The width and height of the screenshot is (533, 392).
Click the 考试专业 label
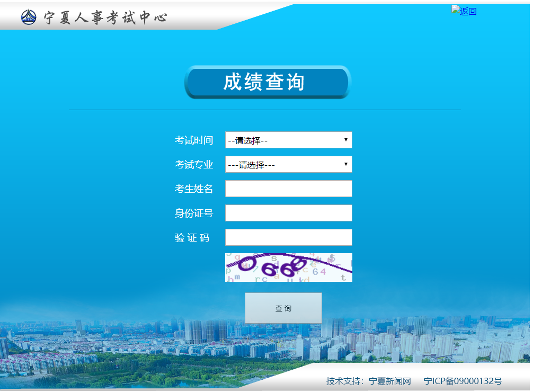click(194, 165)
